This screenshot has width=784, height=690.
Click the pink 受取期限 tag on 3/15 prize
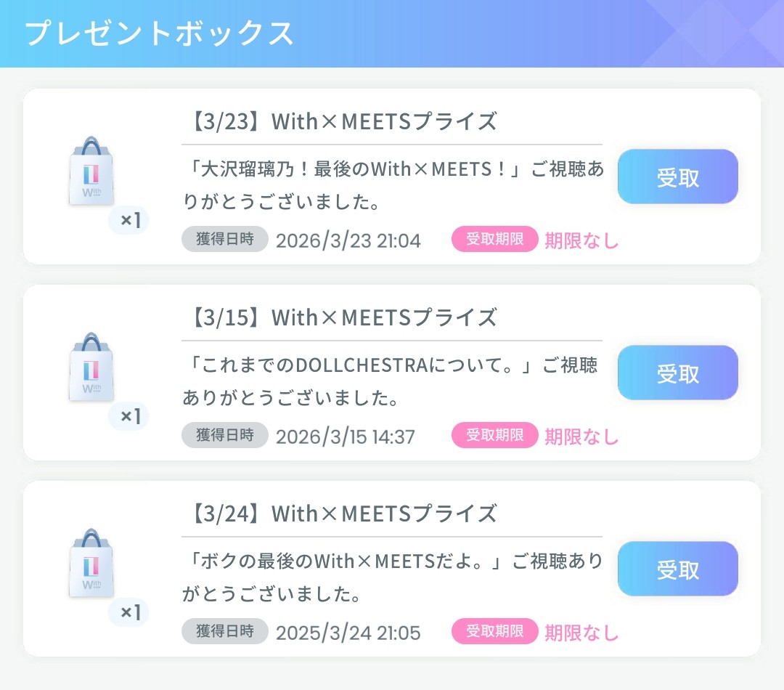(494, 436)
